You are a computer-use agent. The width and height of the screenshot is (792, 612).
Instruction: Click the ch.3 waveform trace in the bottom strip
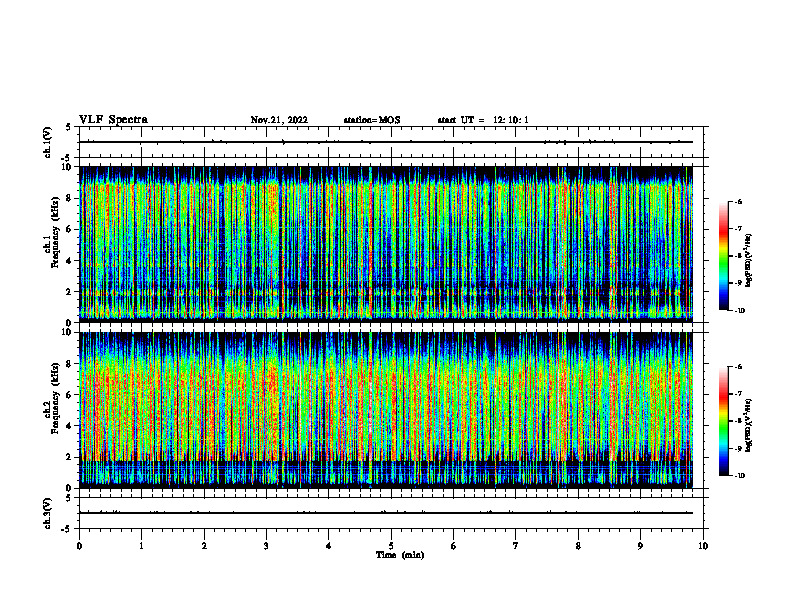(x=386, y=513)
